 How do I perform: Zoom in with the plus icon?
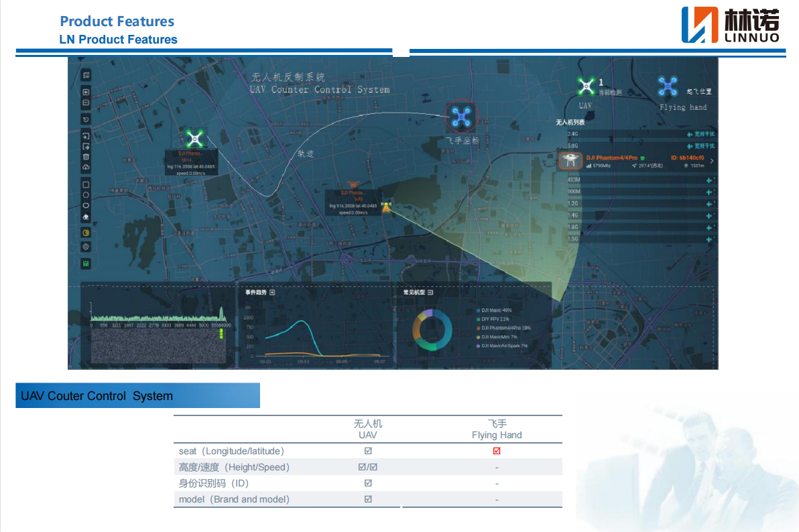point(86,92)
